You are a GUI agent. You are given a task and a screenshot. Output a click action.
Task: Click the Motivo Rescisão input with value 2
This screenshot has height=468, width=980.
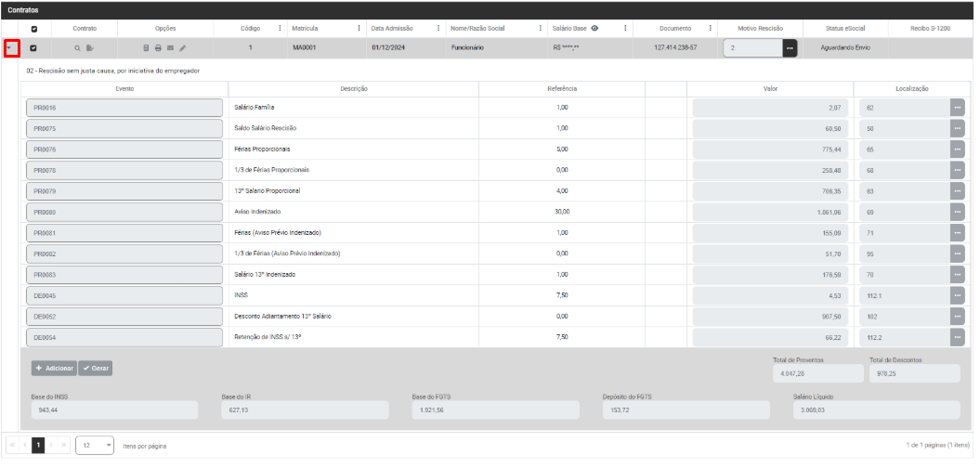tap(753, 48)
